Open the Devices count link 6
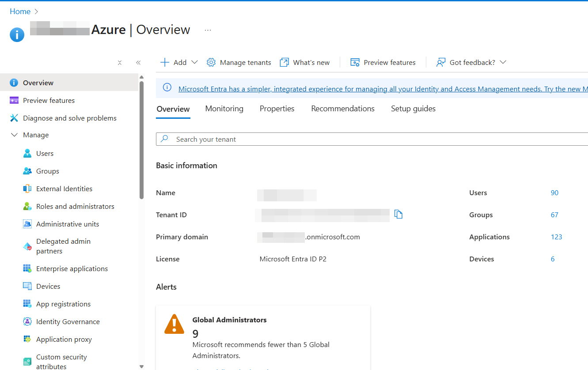The image size is (588, 370). click(x=553, y=259)
